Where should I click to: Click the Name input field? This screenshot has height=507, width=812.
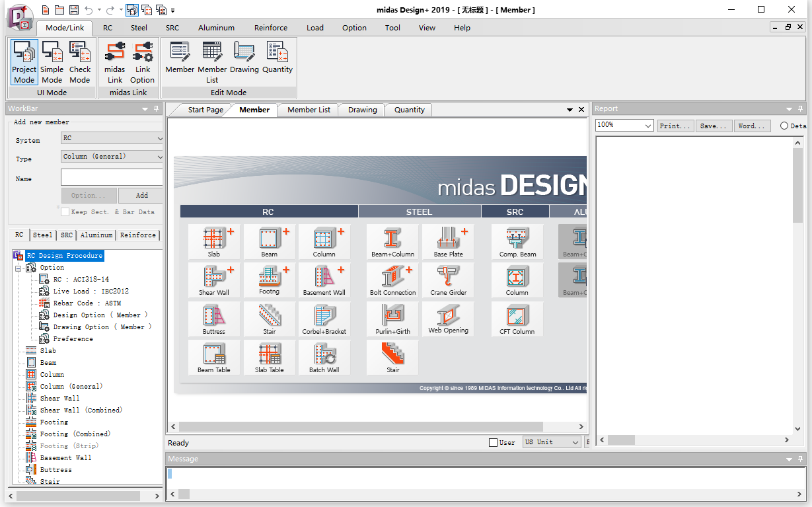coord(112,177)
